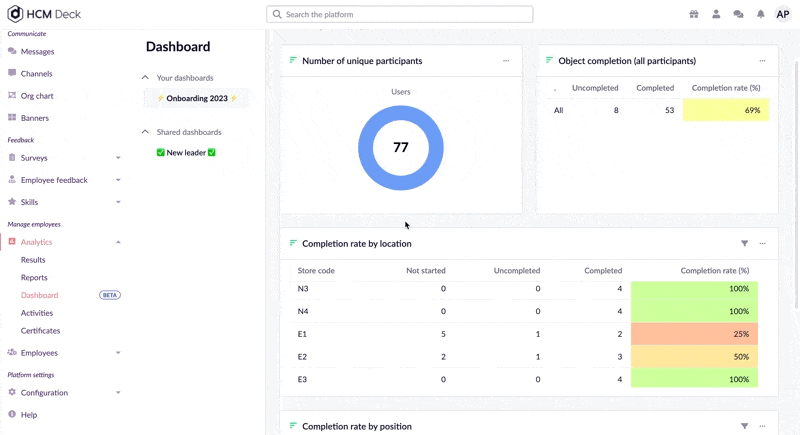Click the Store code column header

point(316,270)
